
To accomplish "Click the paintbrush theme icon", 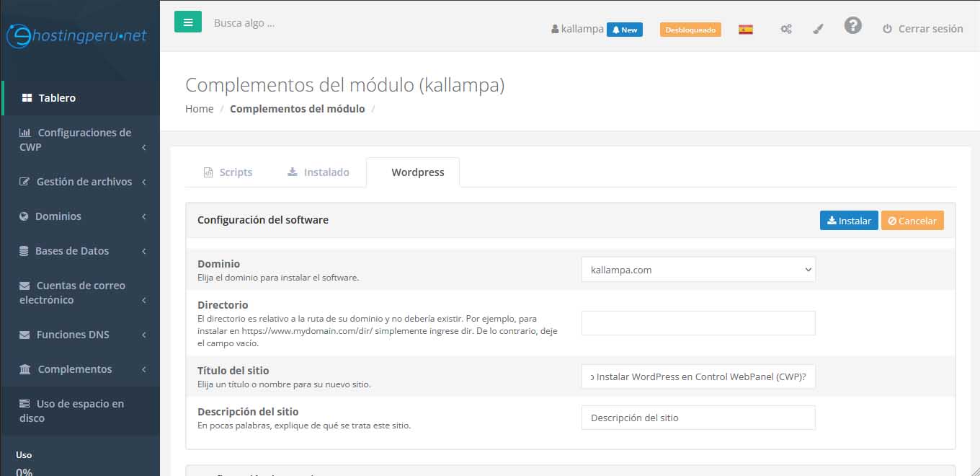I will (818, 30).
